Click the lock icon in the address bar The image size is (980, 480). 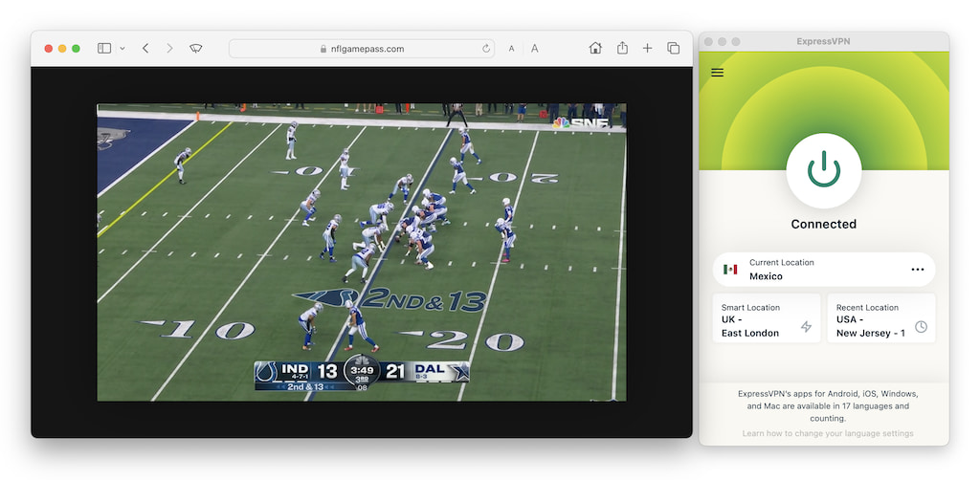tap(323, 49)
